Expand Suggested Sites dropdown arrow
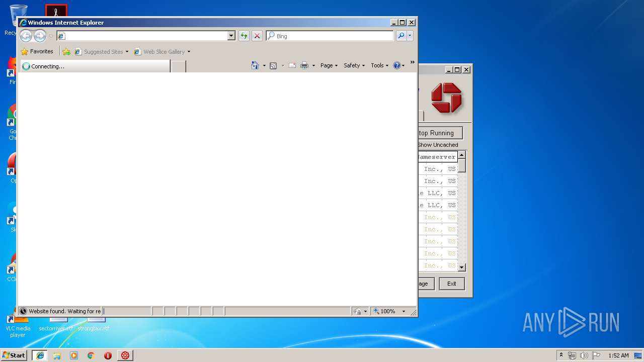Image resolution: width=644 pixels, height=362 pixels. coord(127,52)
